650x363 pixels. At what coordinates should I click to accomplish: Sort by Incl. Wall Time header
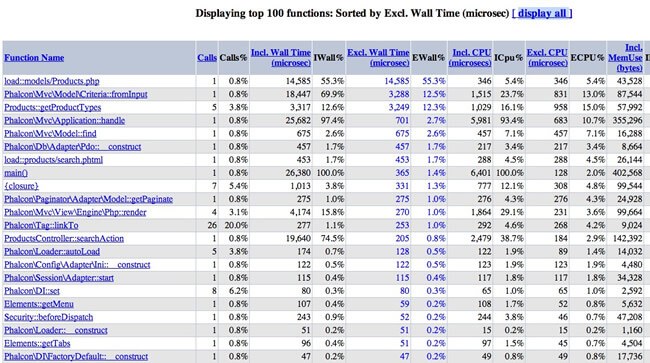pyautogui.click(x=281, y=58)
